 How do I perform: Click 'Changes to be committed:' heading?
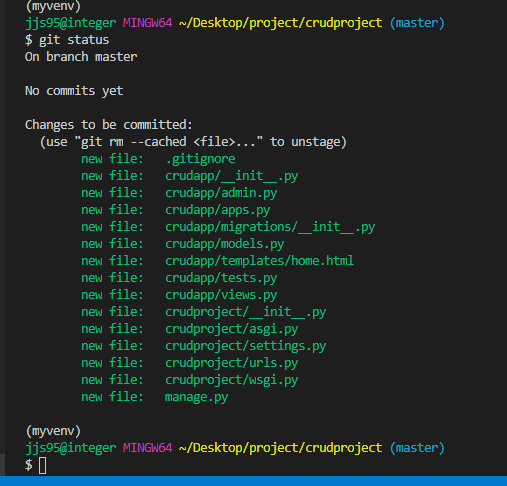tap(109, 125)
